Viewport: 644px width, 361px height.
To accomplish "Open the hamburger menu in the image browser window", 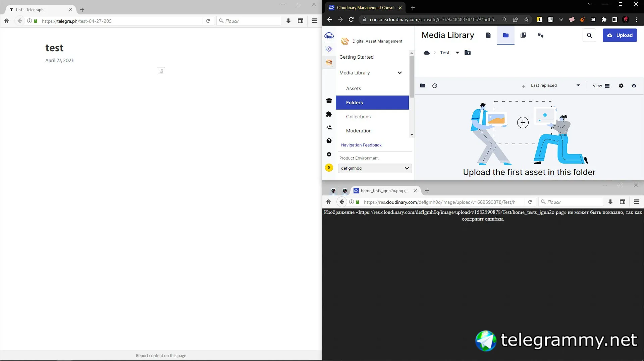I will pyautogui.click(x=637, y=202).
